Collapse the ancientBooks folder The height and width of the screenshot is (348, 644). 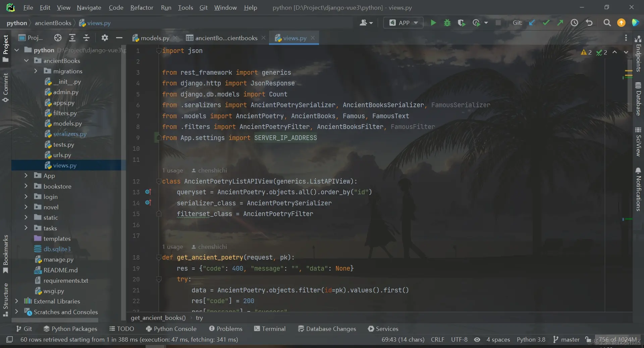pyautogui.click(x=26, y=61)
